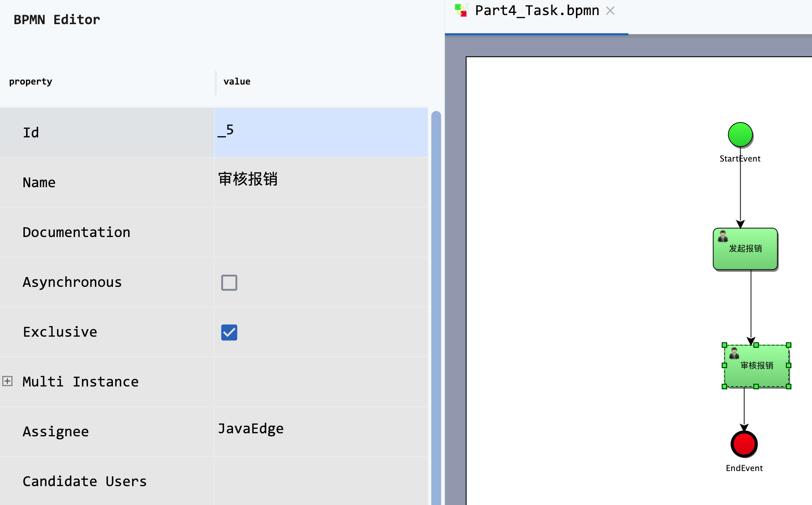Select the red EndEvent circle
This screenshot has height=505, width=812.
point(744,445)
